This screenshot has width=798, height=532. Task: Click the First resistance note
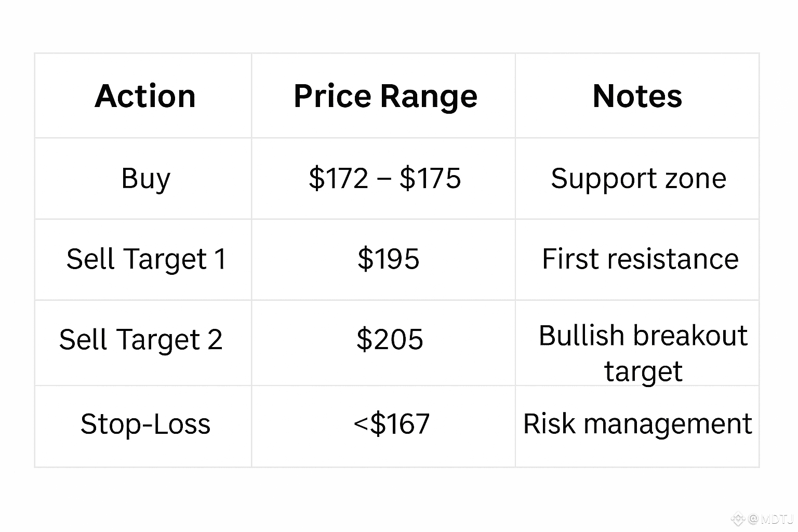[x=640, y=259]
